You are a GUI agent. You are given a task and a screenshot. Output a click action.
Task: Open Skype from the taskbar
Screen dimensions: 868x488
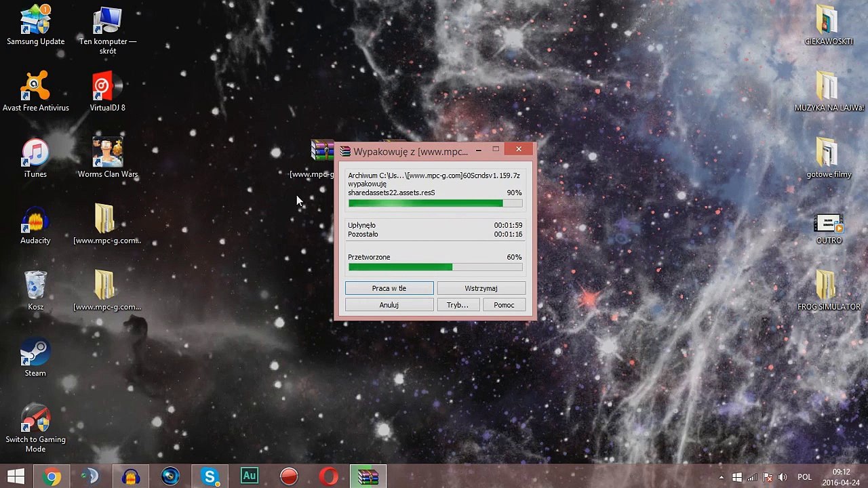click(210, 476)
